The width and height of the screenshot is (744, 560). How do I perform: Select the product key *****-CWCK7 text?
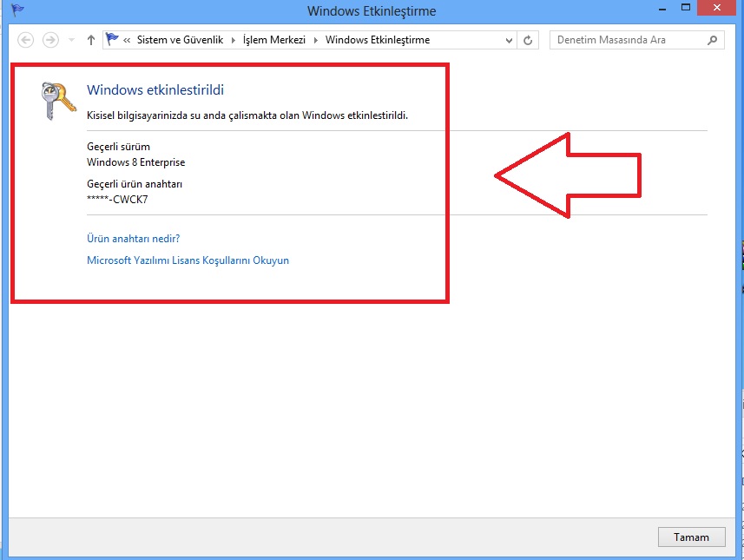(x=117, y=200)
